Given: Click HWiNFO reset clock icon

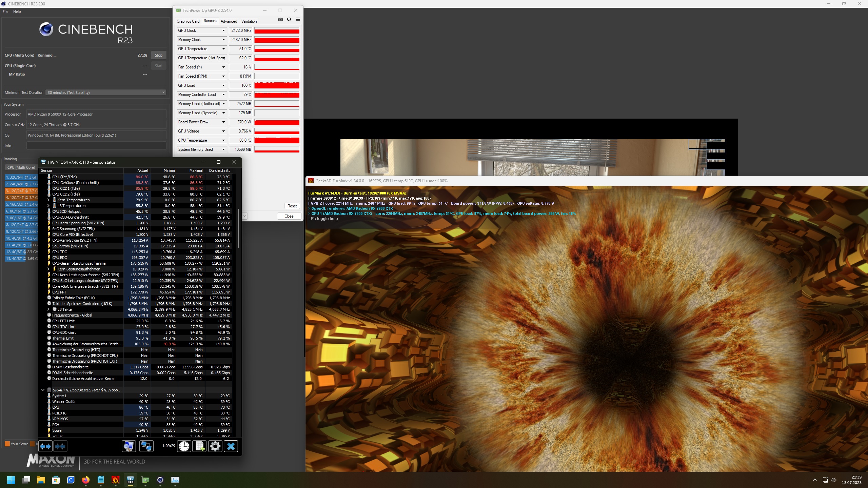Looking at the screenshot, I should click(x=184, y=446).
